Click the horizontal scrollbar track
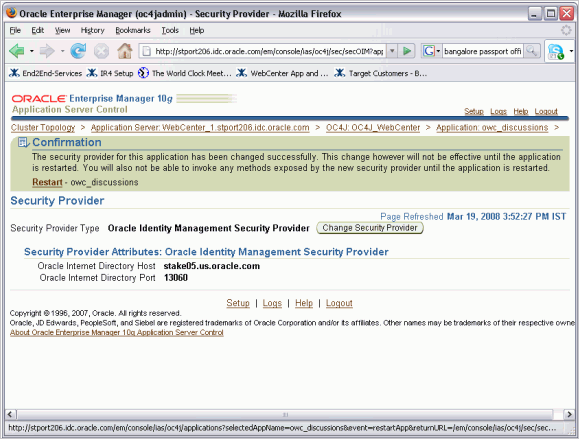 tap(285, 414)
